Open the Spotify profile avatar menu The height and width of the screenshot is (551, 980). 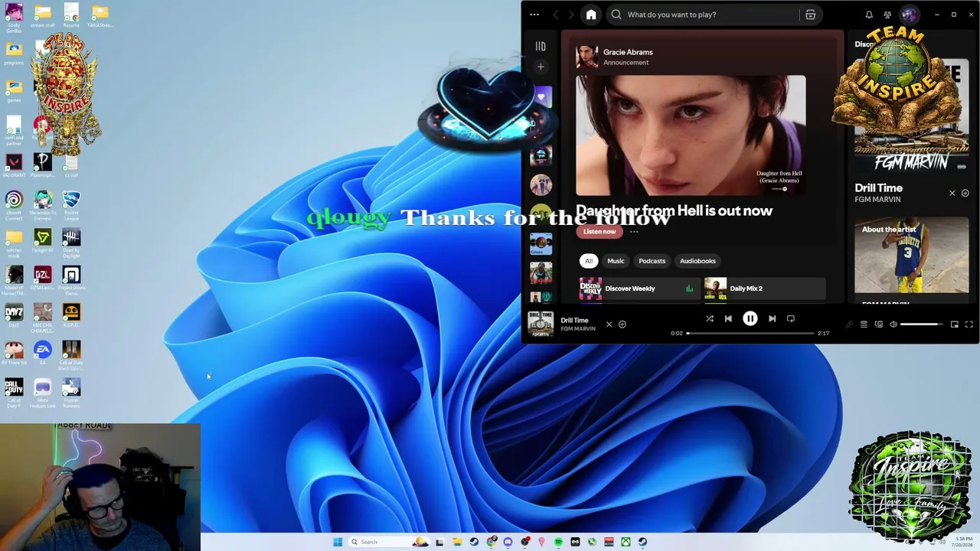tap(909, 15)
